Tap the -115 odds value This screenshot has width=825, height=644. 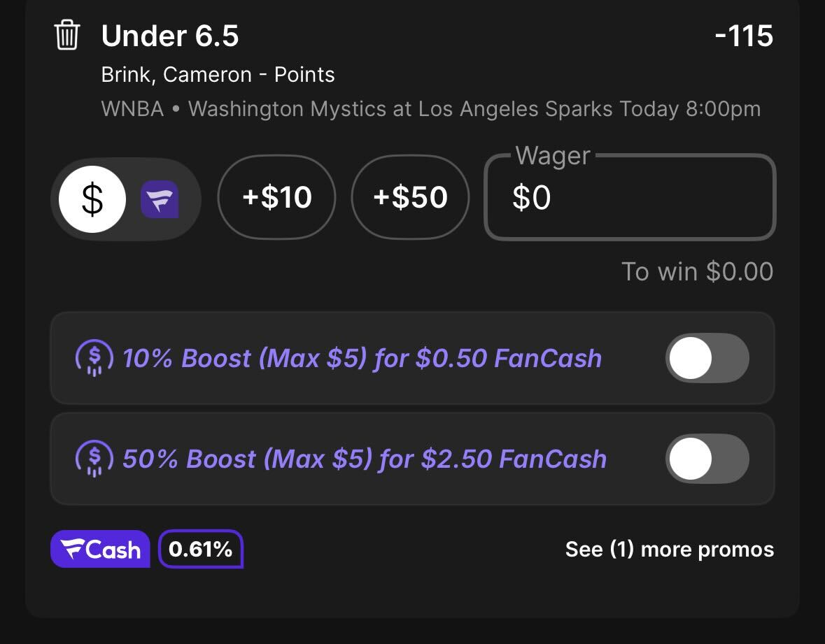744,36
